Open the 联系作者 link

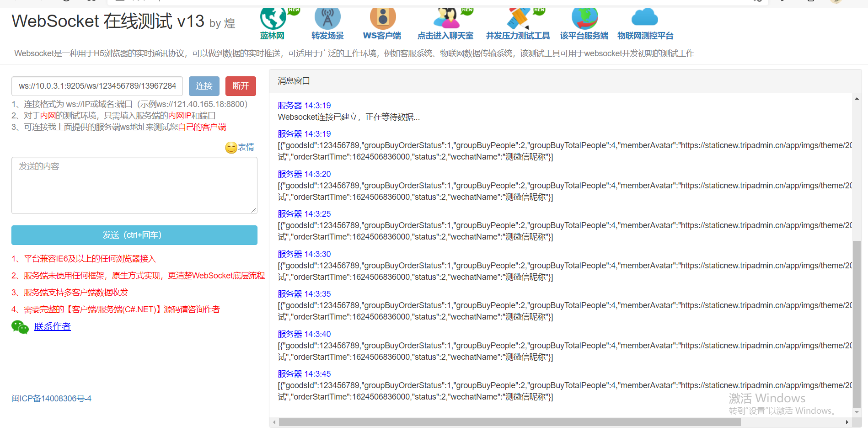(52, 326)
